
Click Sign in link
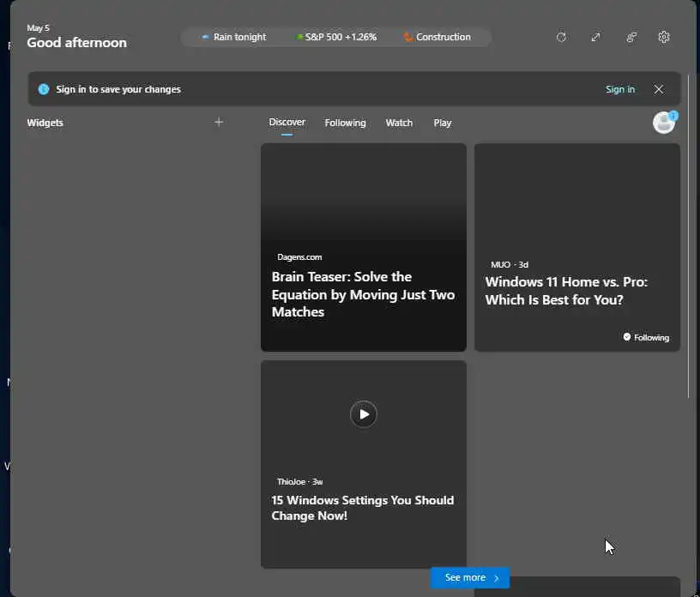(x=619, y=89)
